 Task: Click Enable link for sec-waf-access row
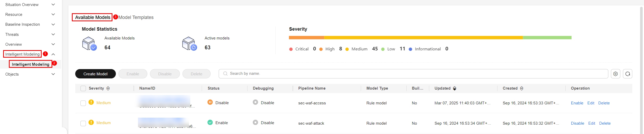coord(577,103)
